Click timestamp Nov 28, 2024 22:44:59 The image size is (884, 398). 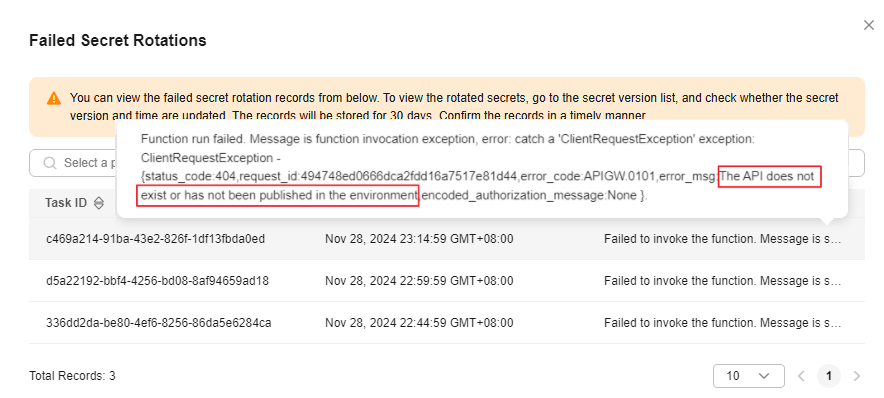pyautogui.click(x=419, y=323)
